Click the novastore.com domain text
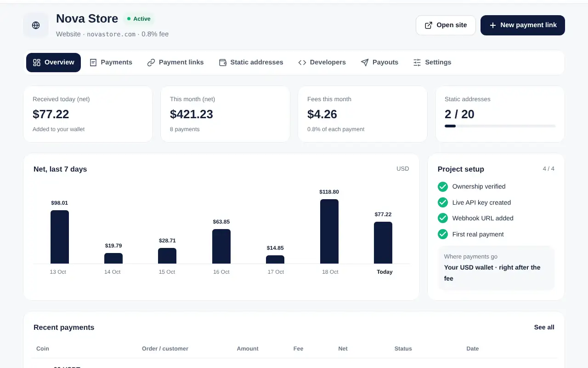This screenshot has width=588, height=368. [x=111, y=34]
